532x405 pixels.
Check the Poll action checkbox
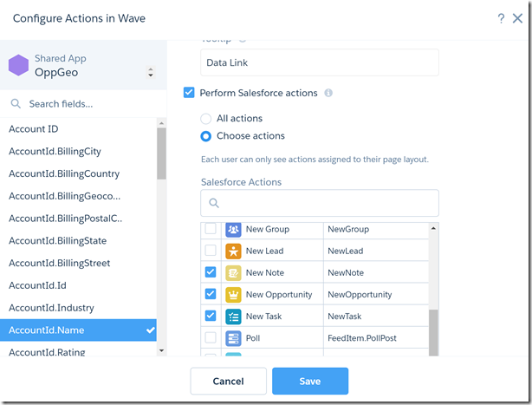pos(211,337)
